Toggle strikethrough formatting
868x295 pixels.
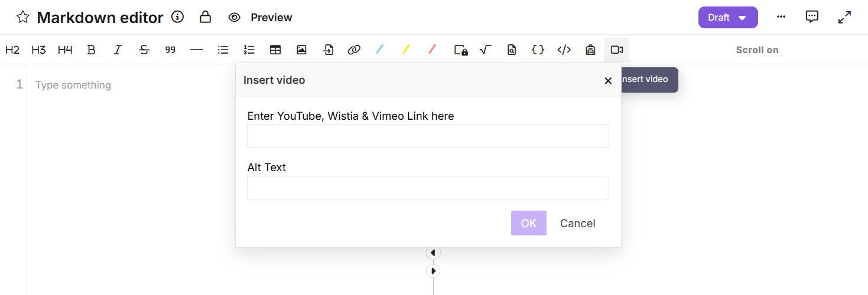coord(144,50)
